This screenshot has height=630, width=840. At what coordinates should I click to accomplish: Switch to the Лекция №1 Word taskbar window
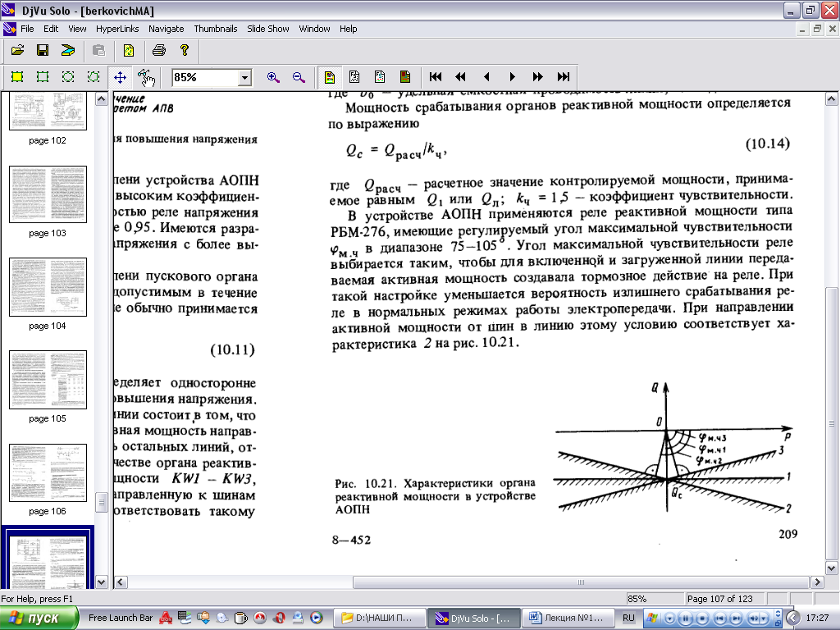click(x=568, y=618)
